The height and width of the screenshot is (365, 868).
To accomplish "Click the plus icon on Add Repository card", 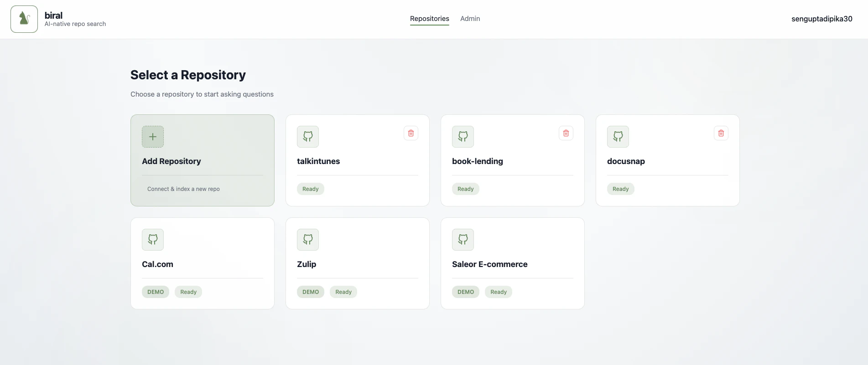I will (x=153, y=137).
